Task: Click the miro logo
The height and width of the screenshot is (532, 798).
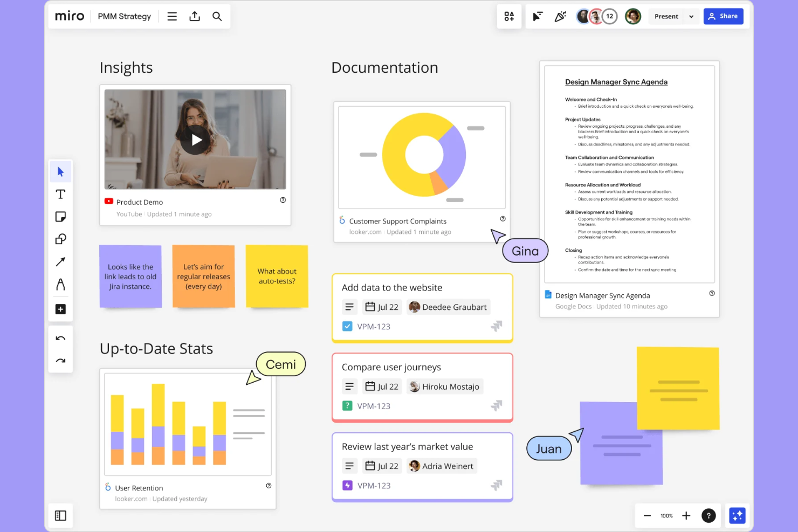Action: click(x=69, y=16)
